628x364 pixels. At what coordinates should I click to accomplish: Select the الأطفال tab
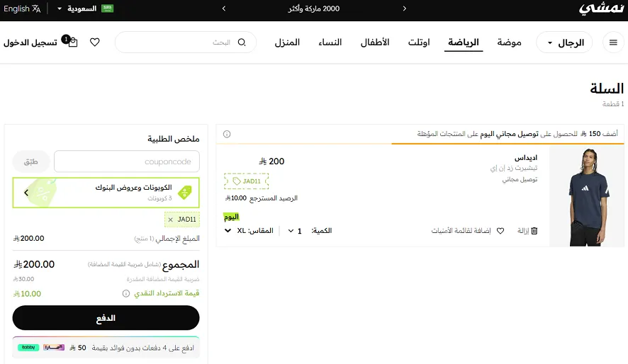click(375, 42)
